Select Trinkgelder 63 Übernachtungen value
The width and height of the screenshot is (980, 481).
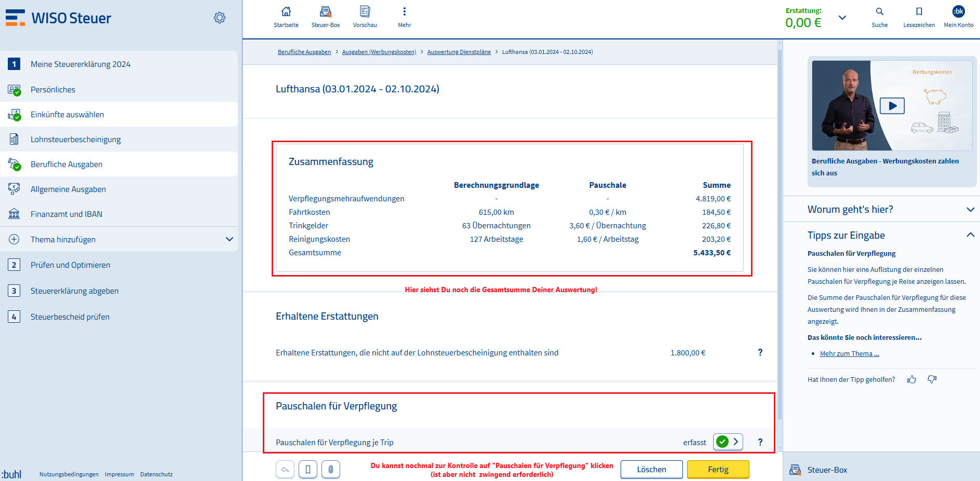point(496,226)
